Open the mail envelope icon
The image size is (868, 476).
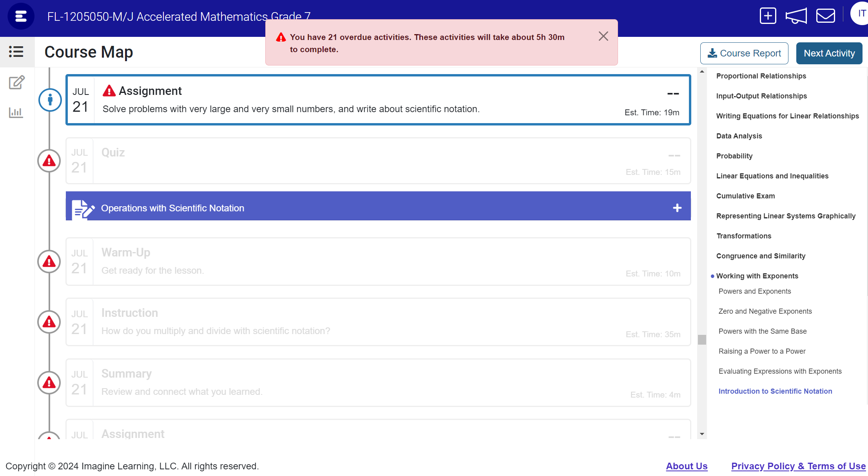pos(825,16)
